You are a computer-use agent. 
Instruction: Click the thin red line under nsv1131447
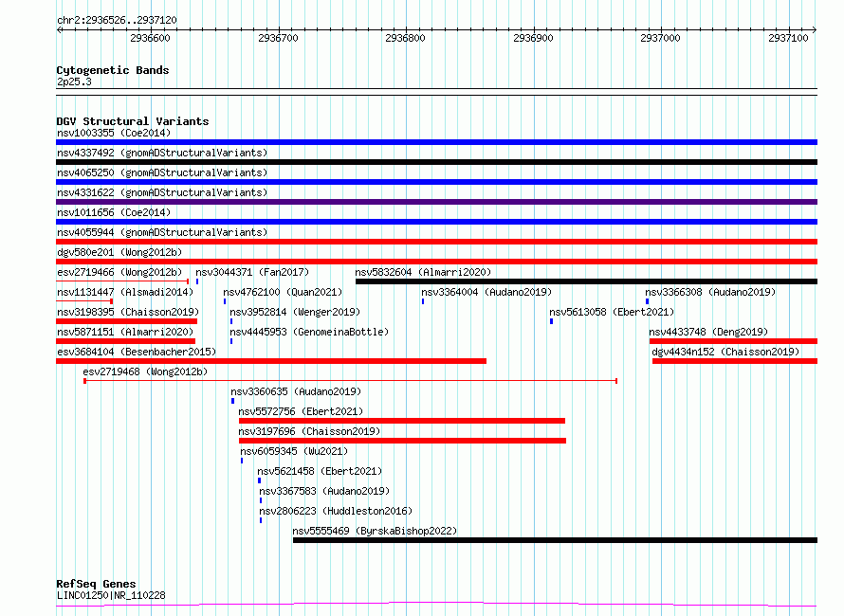(x=84, y=301)
